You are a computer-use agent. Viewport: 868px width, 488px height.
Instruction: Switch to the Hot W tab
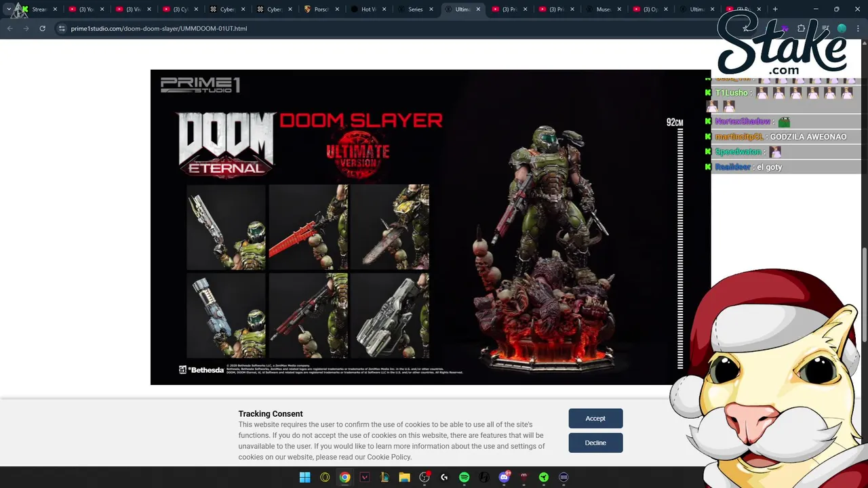coord(368,9)
